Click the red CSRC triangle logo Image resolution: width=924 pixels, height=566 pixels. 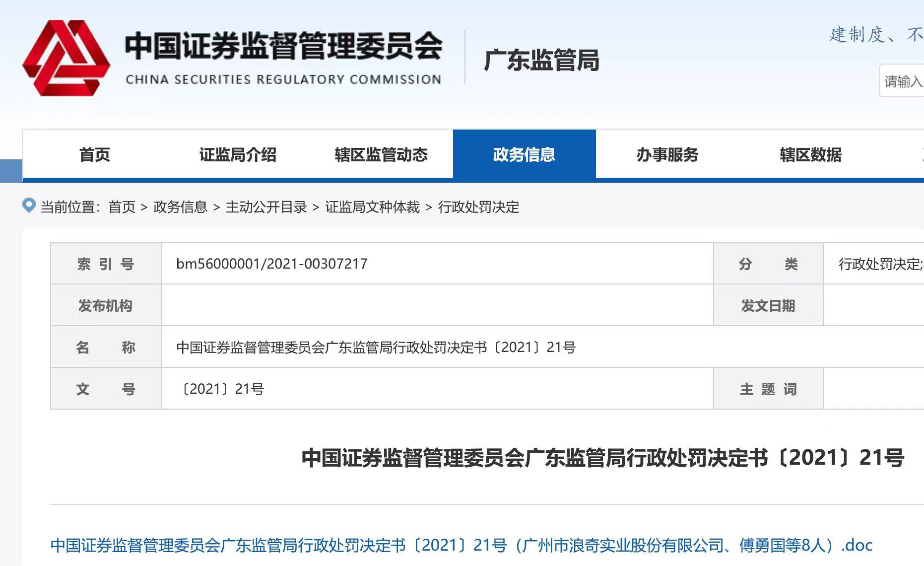[66, 58]
